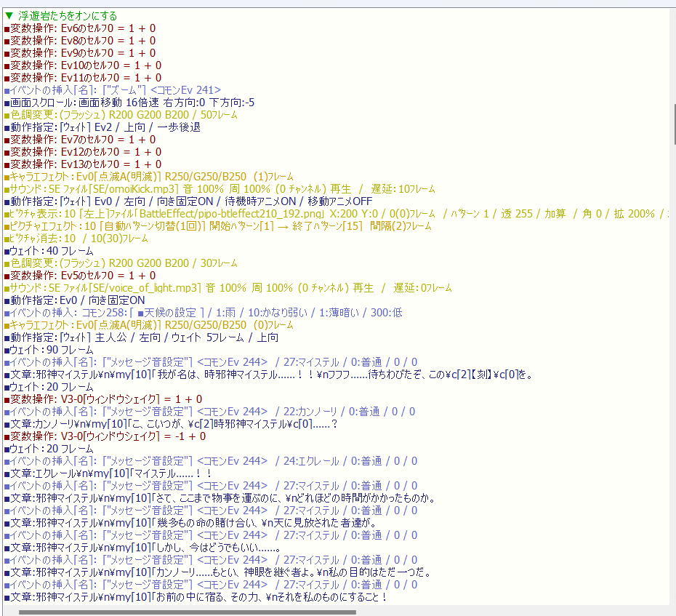Select the エクレール dialogue text line
The width and height of the screenshot is (676, 616).
click(109, 473)
